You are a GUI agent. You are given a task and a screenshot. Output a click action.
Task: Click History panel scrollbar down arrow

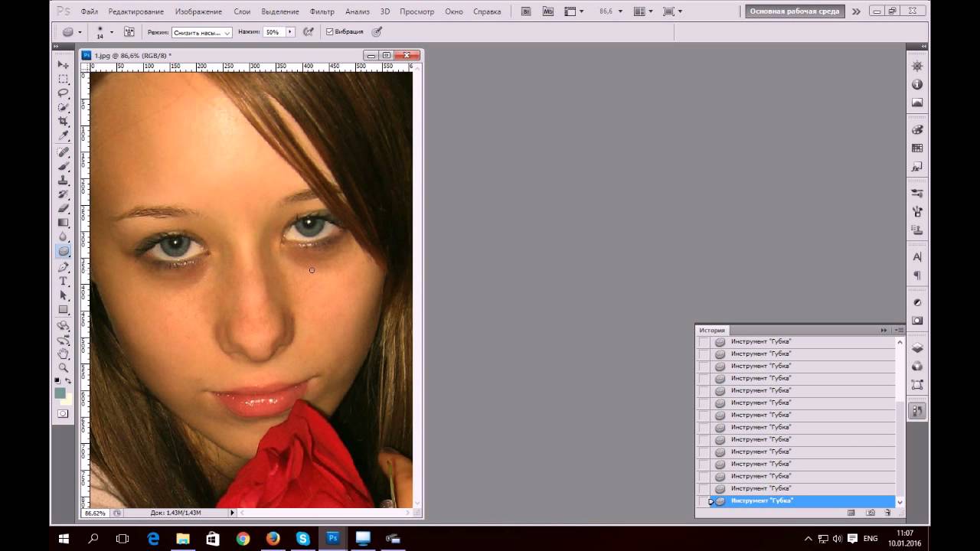coord(900,502)
